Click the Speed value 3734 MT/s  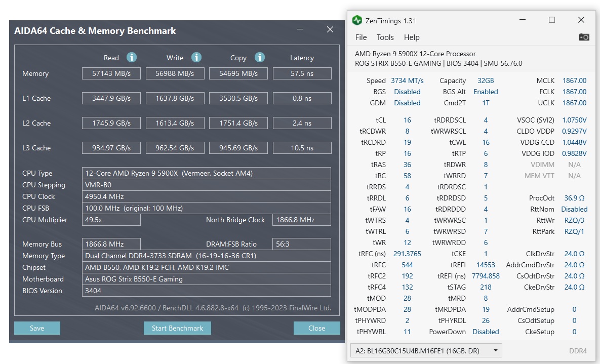pos(407,80)
